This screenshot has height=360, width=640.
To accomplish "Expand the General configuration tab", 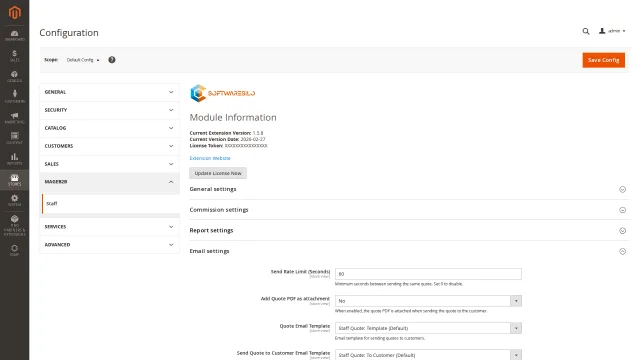I will tap(109, 92).
